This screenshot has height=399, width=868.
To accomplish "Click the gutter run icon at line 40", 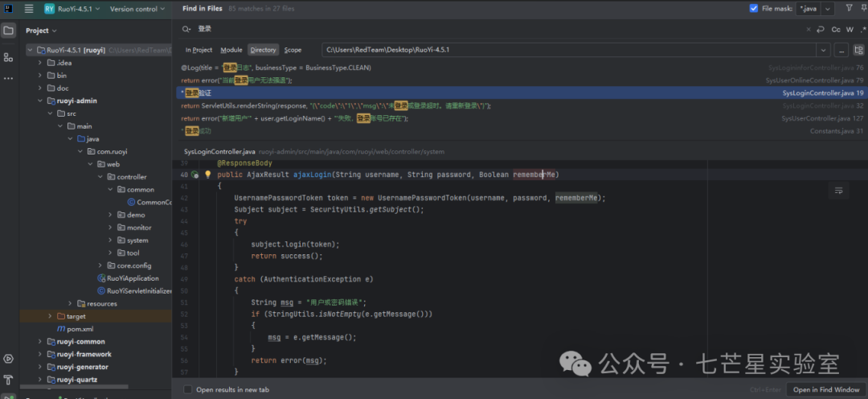I will (194, 175).
